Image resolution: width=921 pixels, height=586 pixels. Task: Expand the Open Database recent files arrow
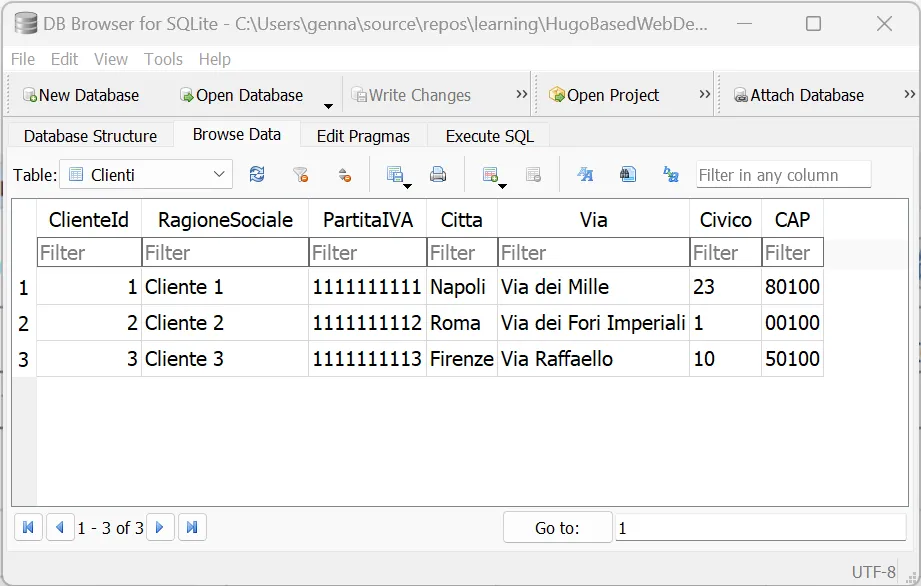[x=328, y=106]
